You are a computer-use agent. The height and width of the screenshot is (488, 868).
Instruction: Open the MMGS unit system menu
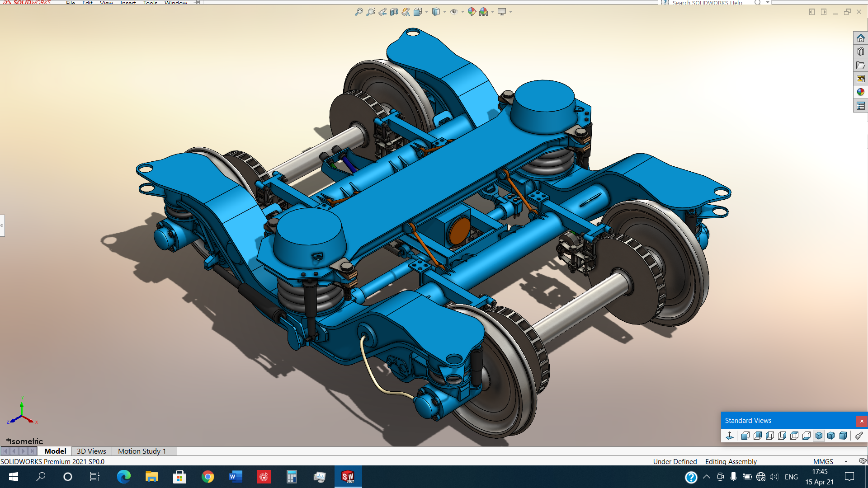823,461
